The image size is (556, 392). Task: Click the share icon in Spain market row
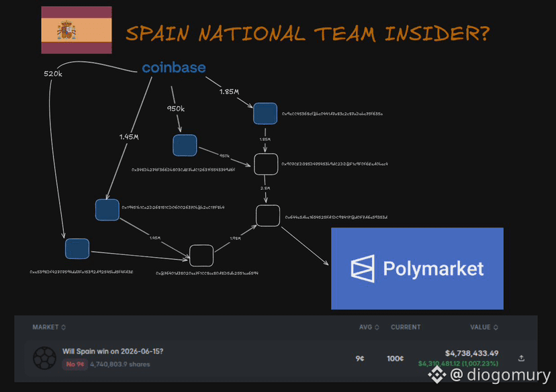pyautogui.click(x=521, y=358)
